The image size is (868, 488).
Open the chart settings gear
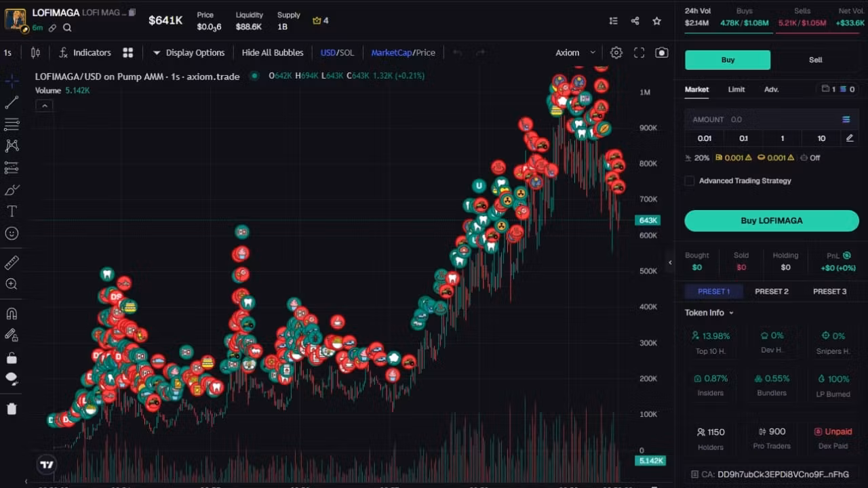pyautogui.click(x=616, y=53)
